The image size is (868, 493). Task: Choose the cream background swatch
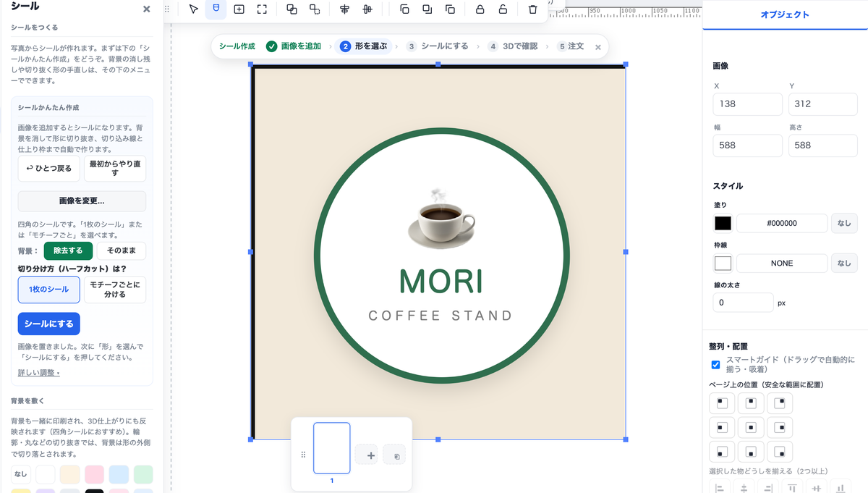coord(69,474)
